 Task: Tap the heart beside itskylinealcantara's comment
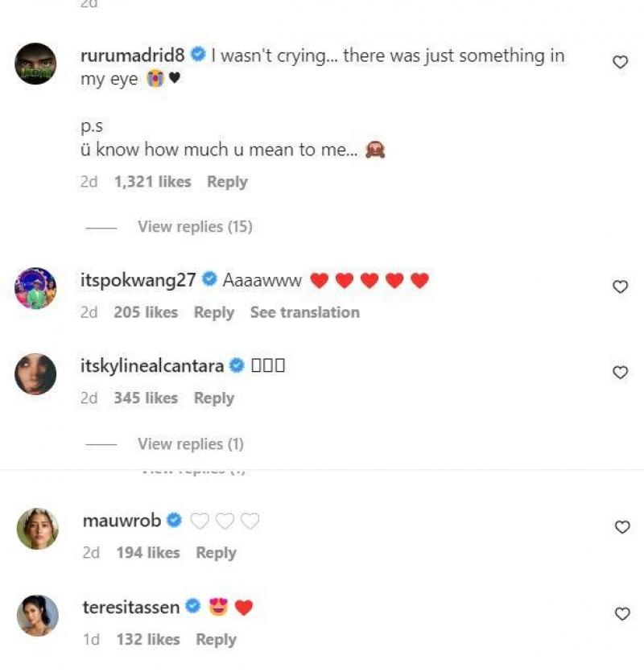620,373
